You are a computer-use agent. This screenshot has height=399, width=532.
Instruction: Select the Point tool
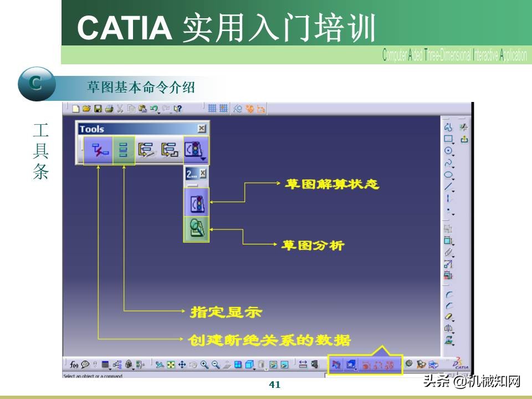(448, 211)
